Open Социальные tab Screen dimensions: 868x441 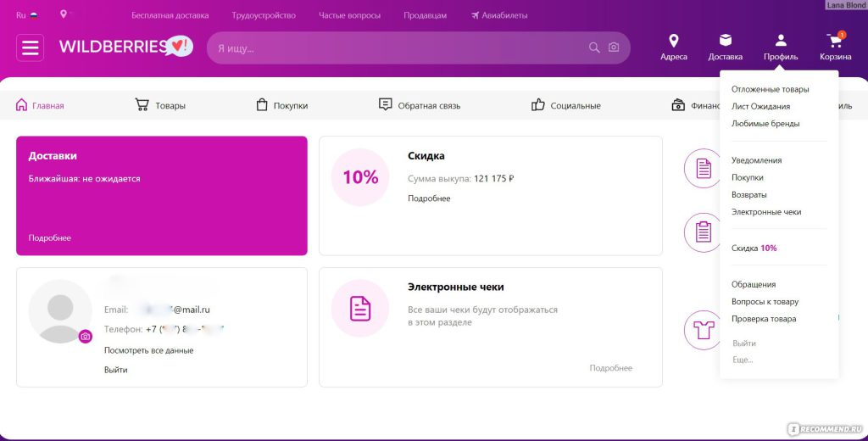pyautogui.click(x=565, y=105)
